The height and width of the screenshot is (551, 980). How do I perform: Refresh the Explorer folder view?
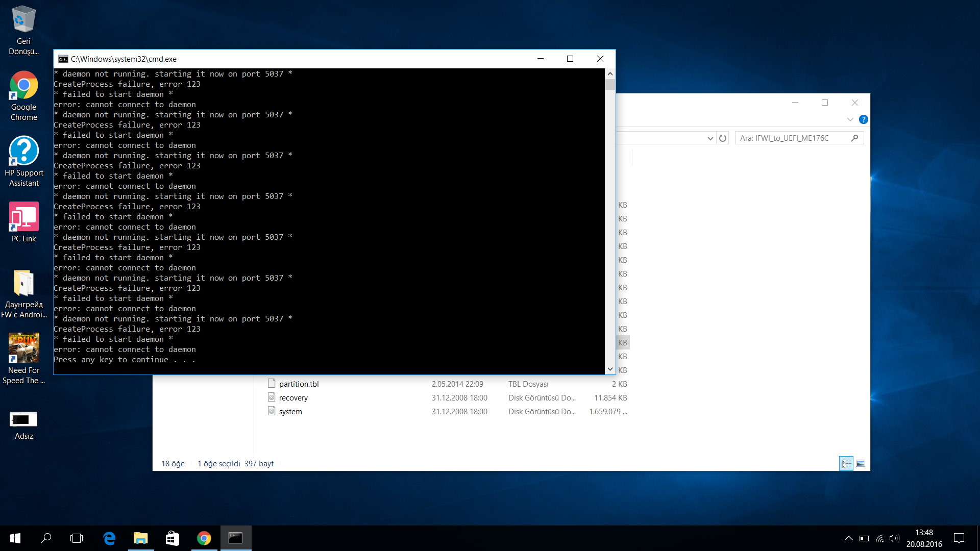[x=723, y=138]
